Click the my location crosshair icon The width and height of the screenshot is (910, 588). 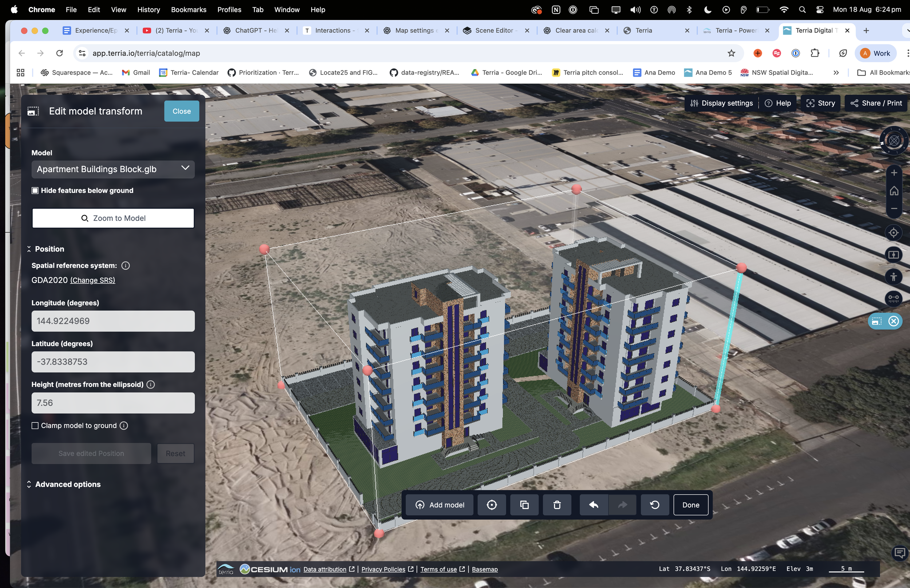click(894, 233)
